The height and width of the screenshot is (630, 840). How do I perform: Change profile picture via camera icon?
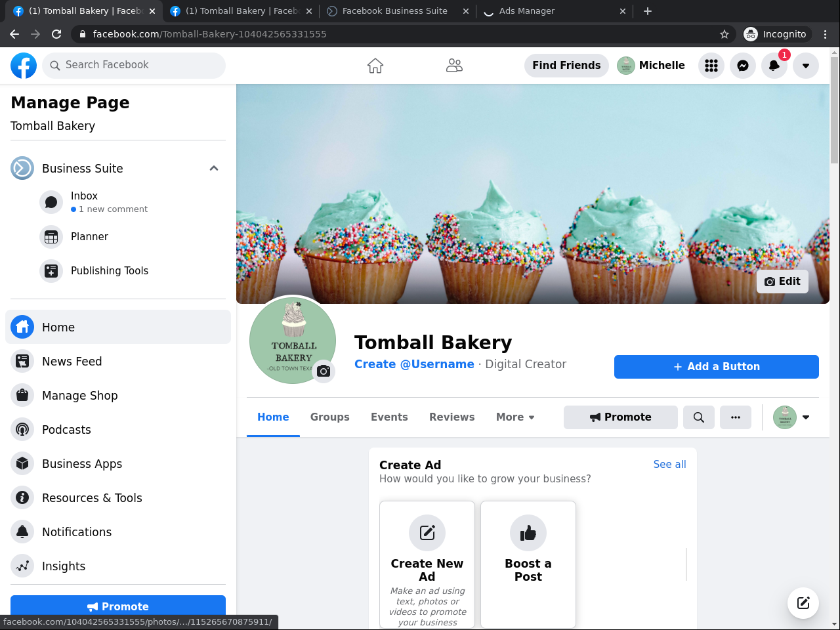click(324, 371)
